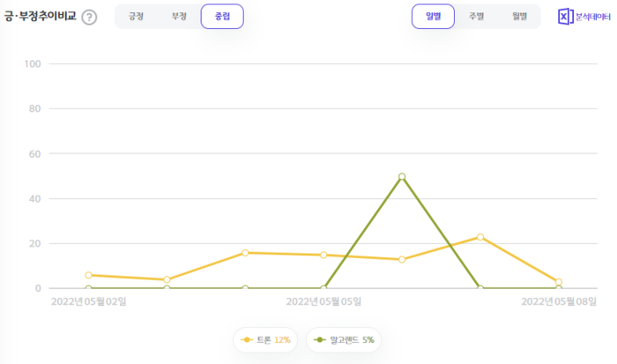This screenshot has width=617, height=364.
Task: Click the green legend marker for 알고랜드
Action: point(319,340)
